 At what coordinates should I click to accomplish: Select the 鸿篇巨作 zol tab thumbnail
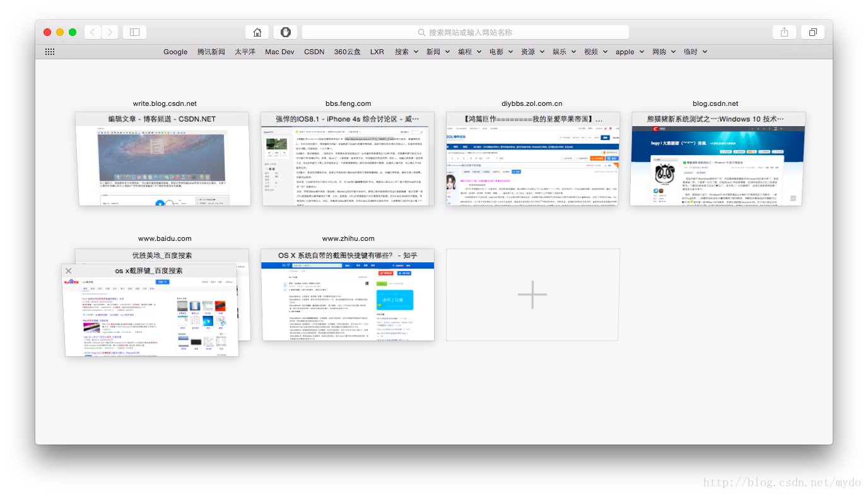pyautogui.click(x=533, y=159)
